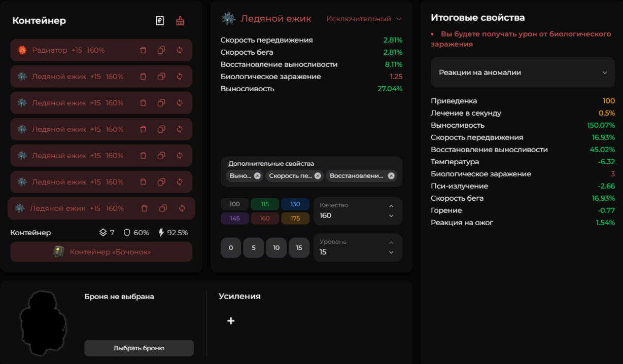Screen dimensions: 623x364
Task: Open the Контейнер «Бочонок» selector
Action: pyautogui.click(x=101, y=252)
